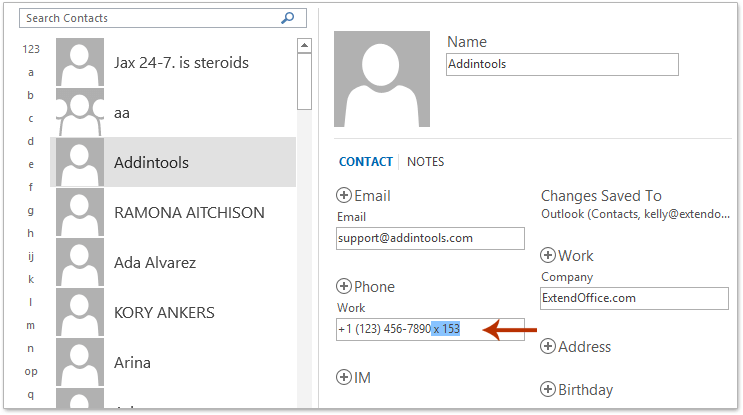This screenshot has width=743, height=415.
Task: Select the Ada Alvarez avatar
Action: click(80, 262)
